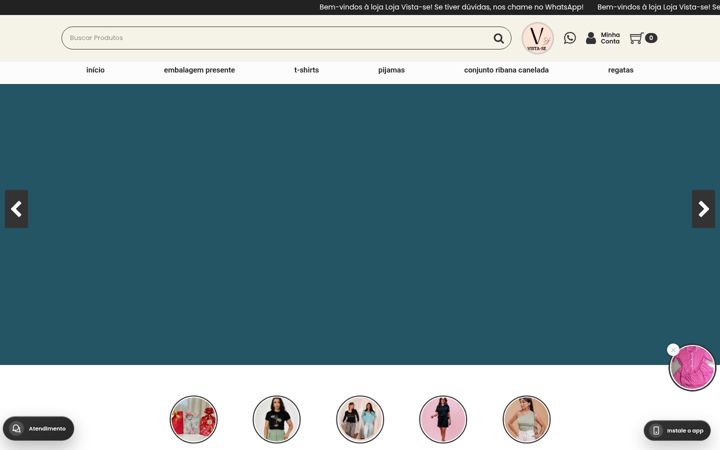Open the embalagem presente menu item
Screen dimensions: 720x450
(199, 70)
